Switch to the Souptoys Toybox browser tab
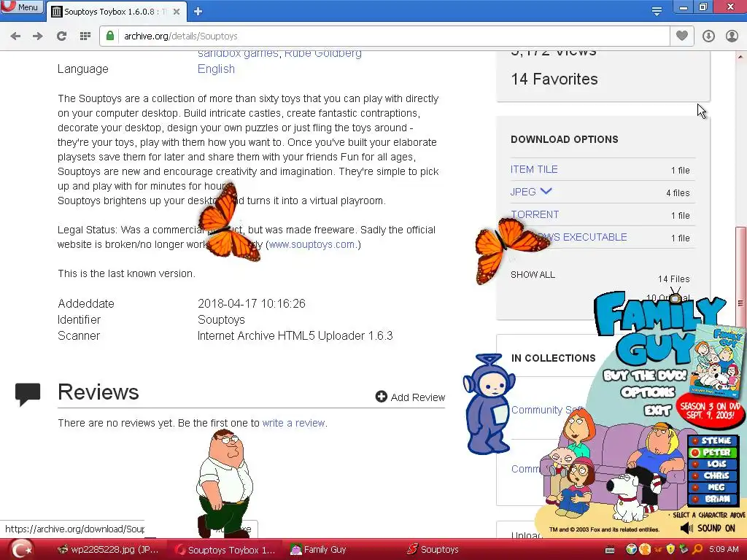The height and width of the screenshot is (560, 747). (115, 12)
